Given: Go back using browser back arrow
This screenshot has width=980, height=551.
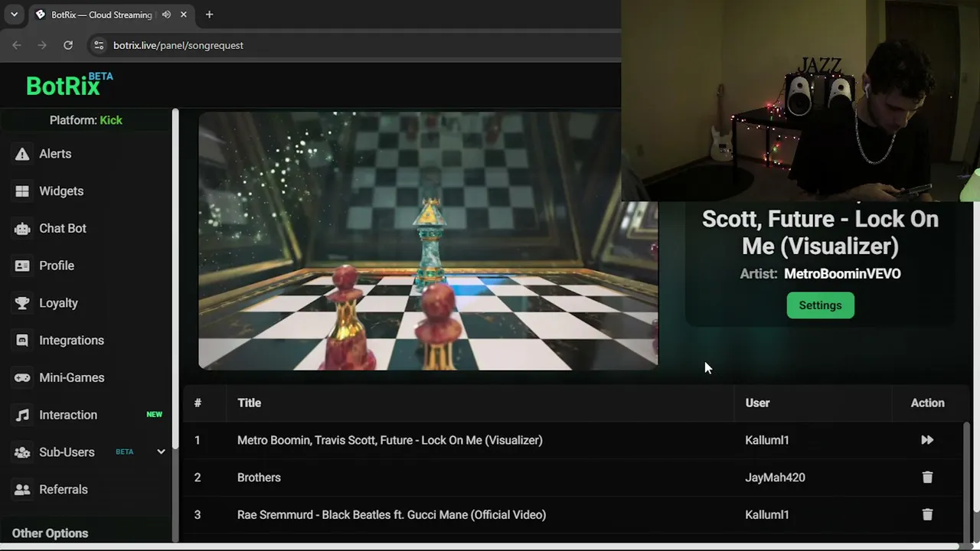Looking at the screenshot, I should tap(17, 45).
